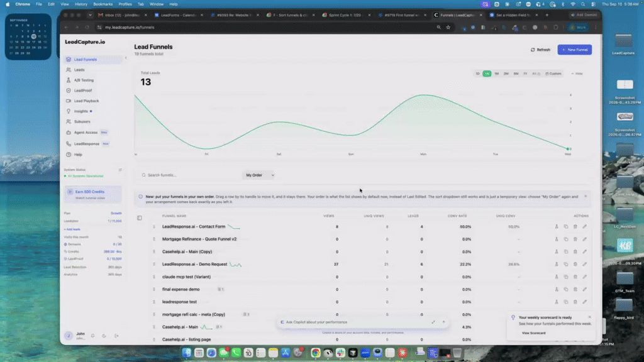Duplicate Mortgage Refinance Quote Funnel v2
The image size is (644, 362).
click(x=566, y=239)
